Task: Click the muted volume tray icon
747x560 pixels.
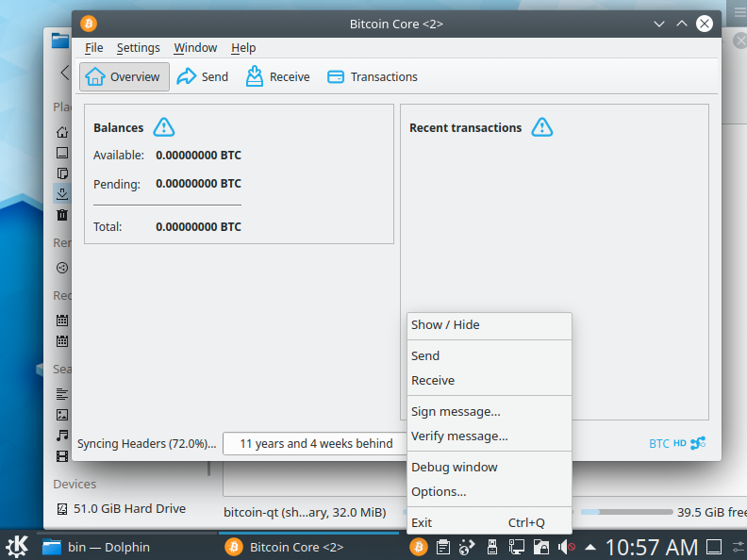Action: [x=567, y=547]
